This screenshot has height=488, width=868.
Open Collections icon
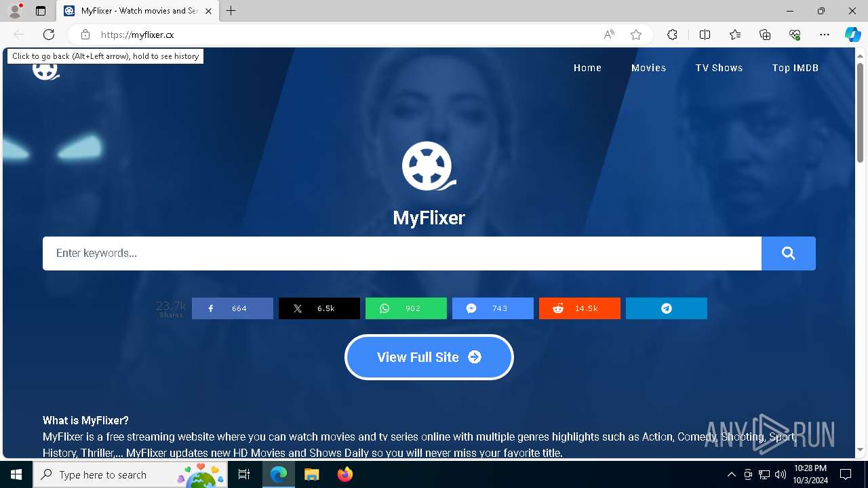coord(765,35)
